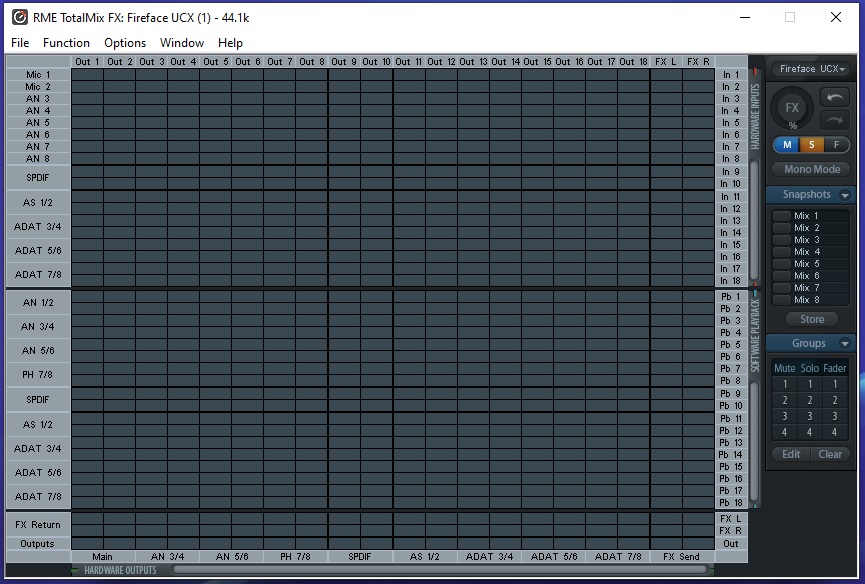The height and width of the screenshot is (584, 865).
Task: Open the Help menu
Action: (x=230, y=42)
